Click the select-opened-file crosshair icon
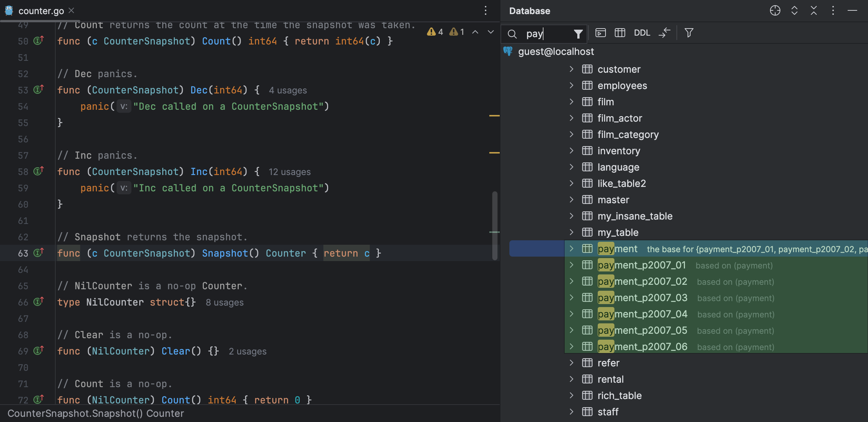868x422 pixels. (775, 11)
